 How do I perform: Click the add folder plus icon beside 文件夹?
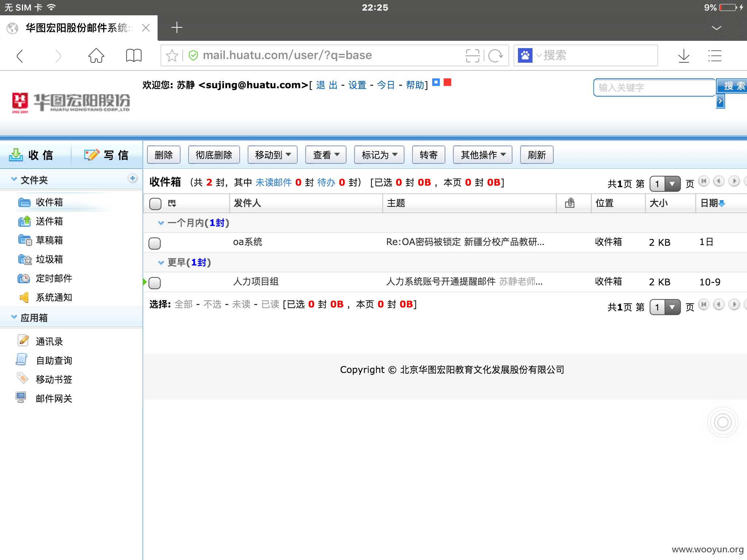click(x=133, y=178)
